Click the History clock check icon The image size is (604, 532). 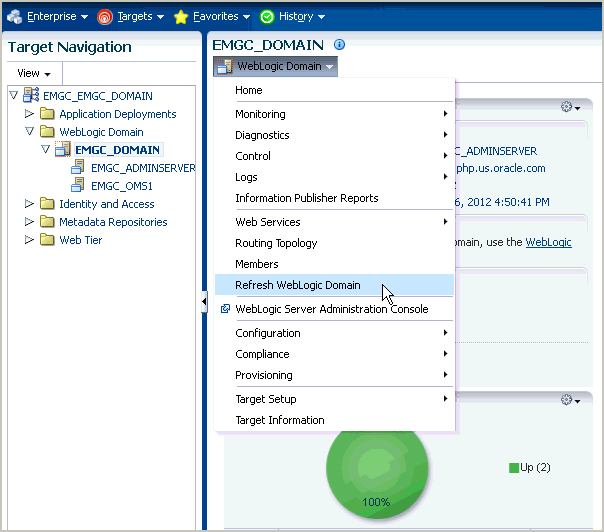pos(267,17)
